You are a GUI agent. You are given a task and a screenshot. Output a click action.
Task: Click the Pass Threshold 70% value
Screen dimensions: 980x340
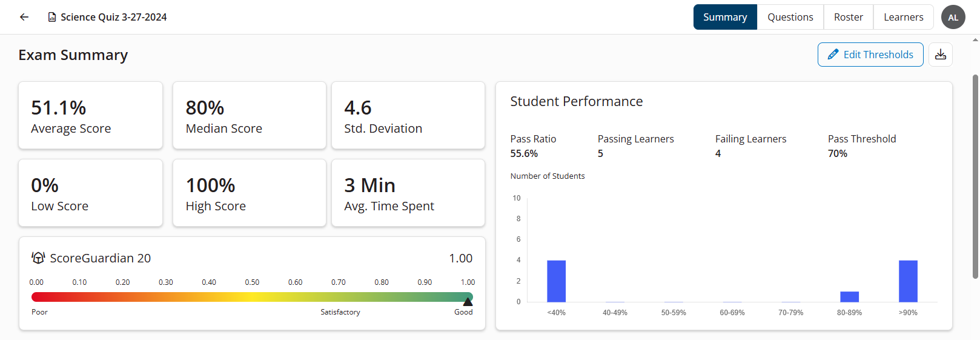838,153
